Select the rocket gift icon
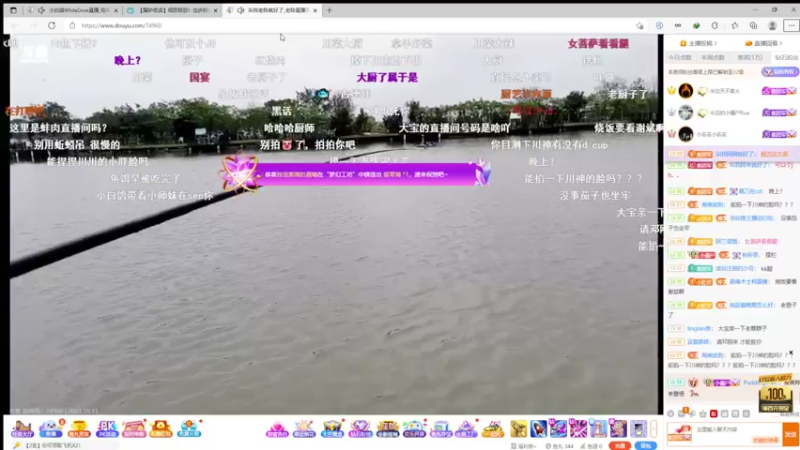This screenshot has width=800, height=450. point(538,429)
